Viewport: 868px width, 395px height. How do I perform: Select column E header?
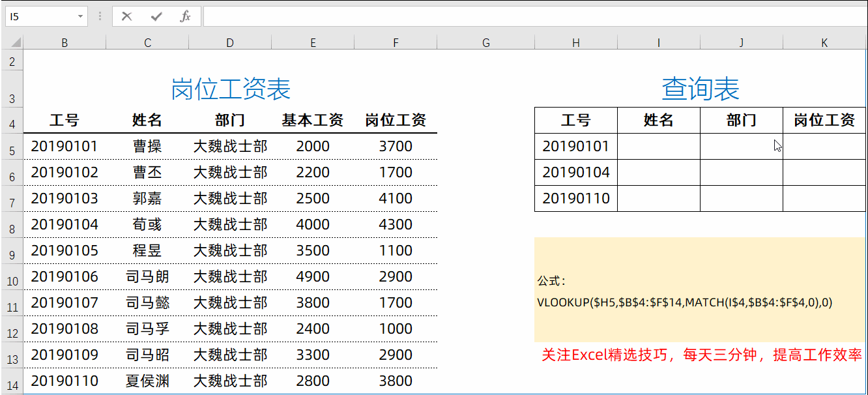pyautogui.click(x=313, y=42)
